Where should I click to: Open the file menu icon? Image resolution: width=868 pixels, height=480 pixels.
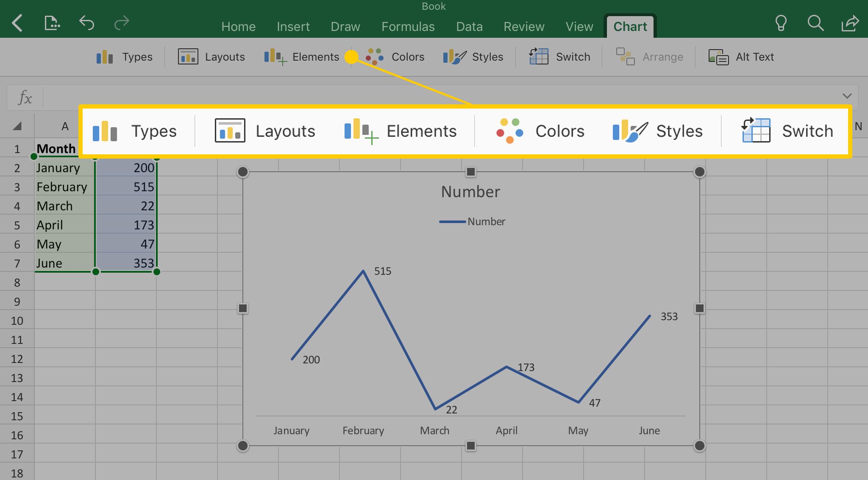coord(52,23)
